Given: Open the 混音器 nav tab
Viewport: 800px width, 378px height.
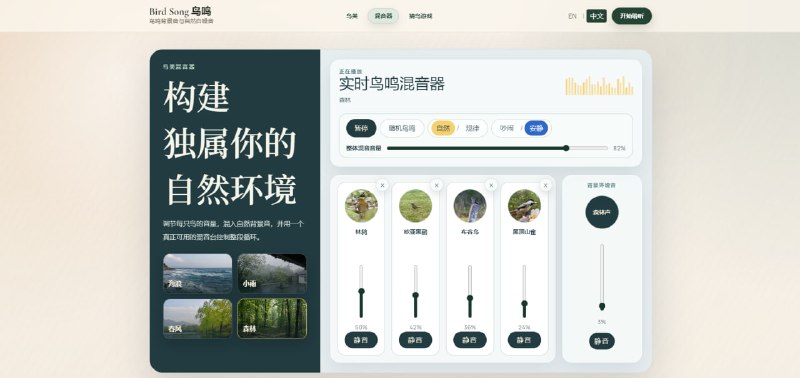Looking at the screenshot, I should (383, 16).
